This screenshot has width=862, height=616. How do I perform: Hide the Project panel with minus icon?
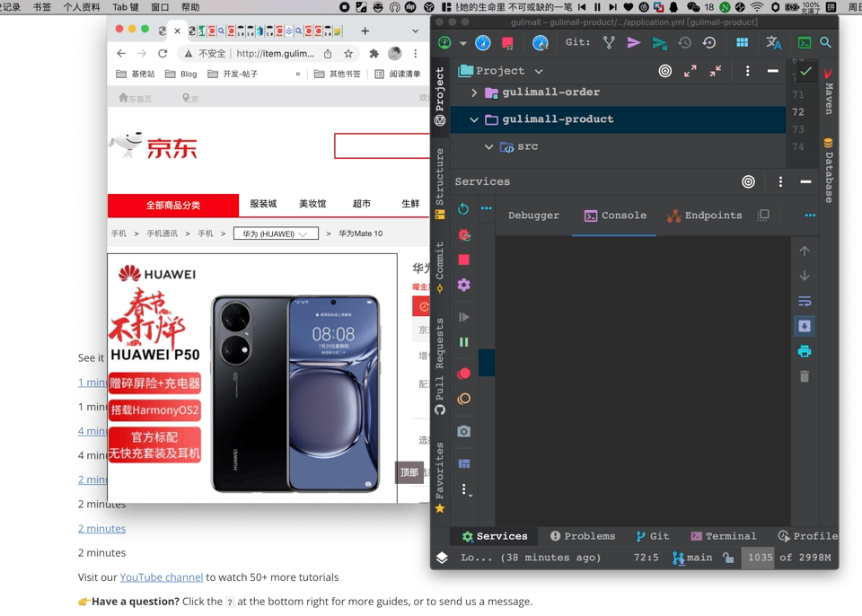click(772, 71)
